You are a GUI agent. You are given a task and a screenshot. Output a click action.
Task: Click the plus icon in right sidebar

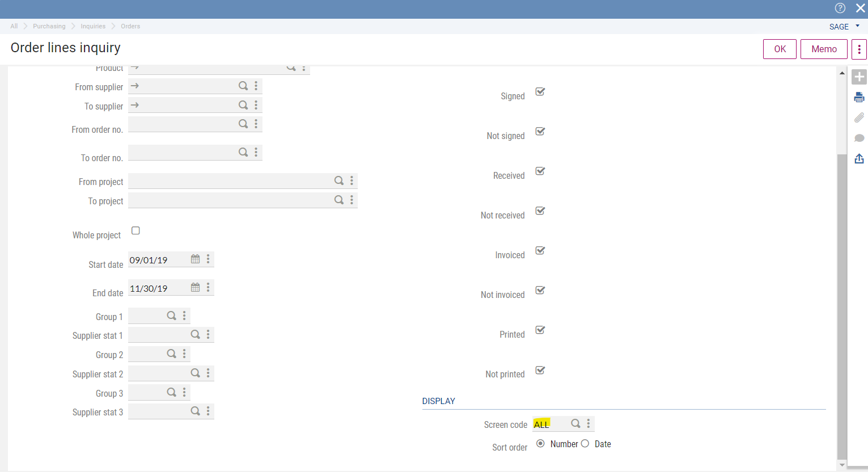[859, 77]
